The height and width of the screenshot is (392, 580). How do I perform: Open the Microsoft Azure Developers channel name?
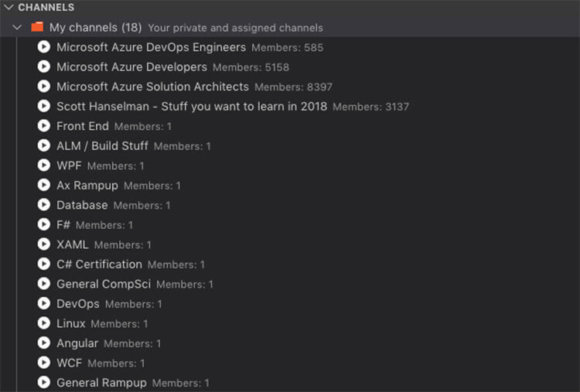[x=131, y=67]
